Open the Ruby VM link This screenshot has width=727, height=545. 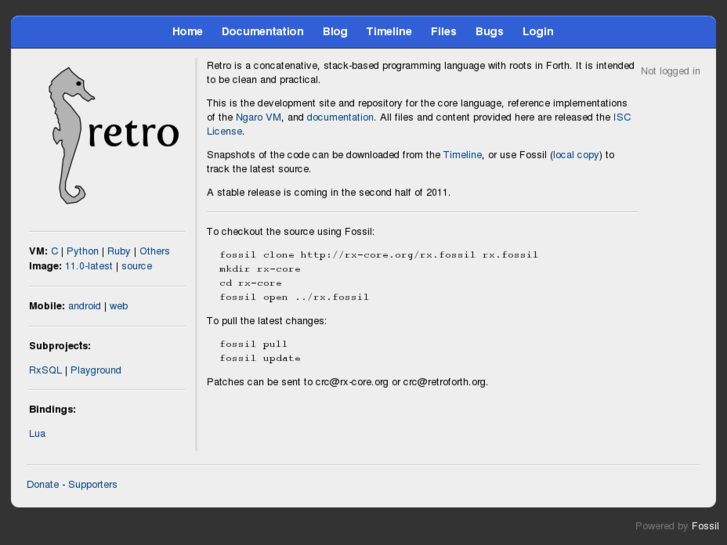[118, 252]
